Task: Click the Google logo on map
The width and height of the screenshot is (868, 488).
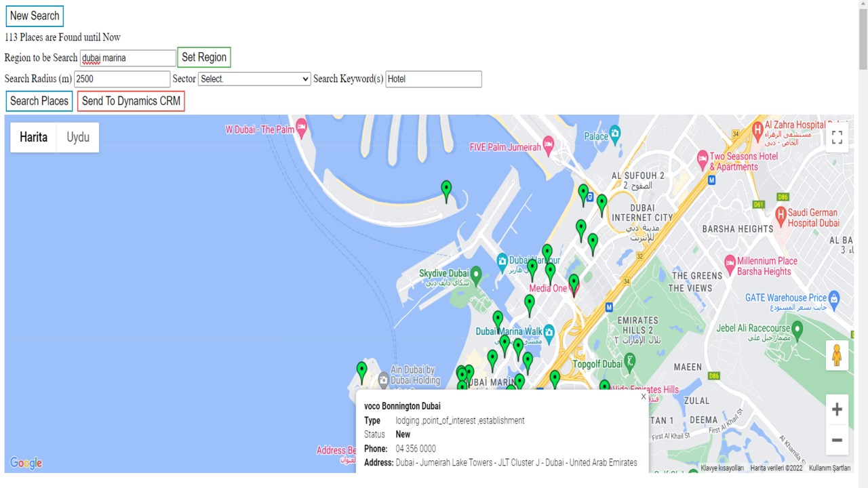Action: [x=26, y=463]
